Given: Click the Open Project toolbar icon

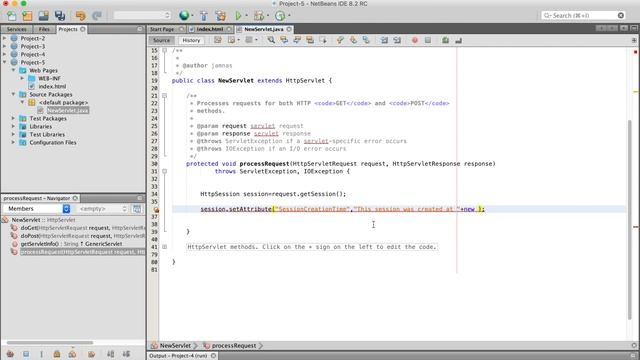Looking at the screenshot, I should tap(44, 16).
